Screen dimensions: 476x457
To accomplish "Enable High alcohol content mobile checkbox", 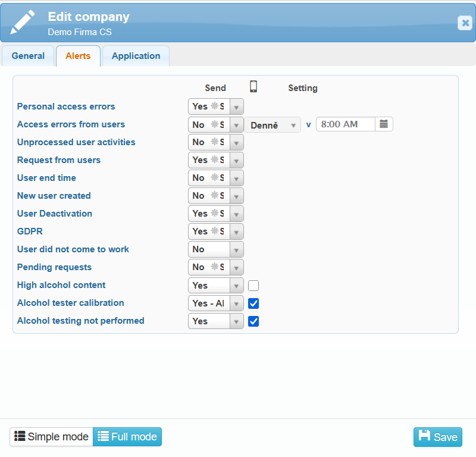I will click(253, 286).
